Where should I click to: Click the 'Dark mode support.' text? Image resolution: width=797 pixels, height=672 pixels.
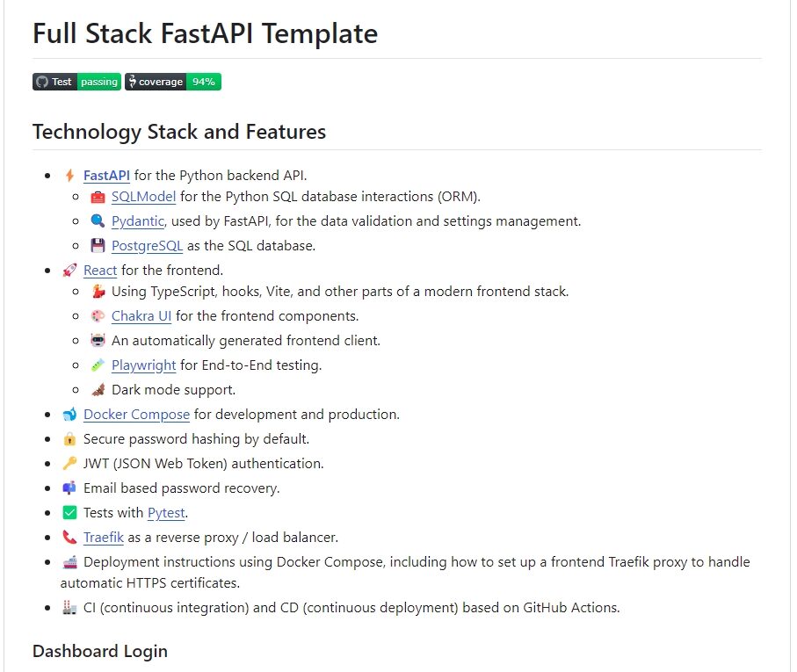pos(174,390)
